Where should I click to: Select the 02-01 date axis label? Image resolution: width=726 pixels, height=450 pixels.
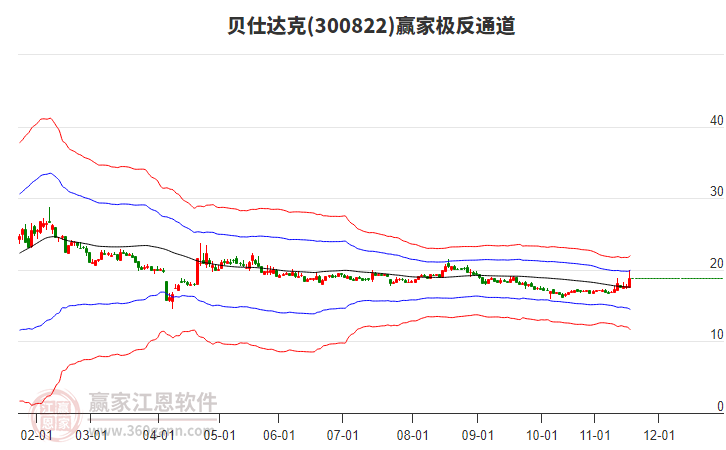click(37, 435)
